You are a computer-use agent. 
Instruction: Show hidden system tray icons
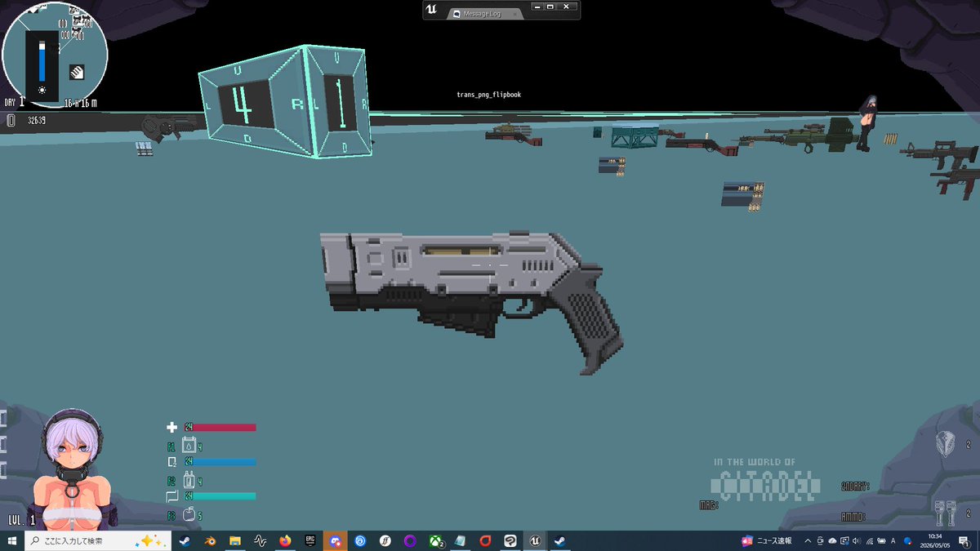(x=808, y=540)
